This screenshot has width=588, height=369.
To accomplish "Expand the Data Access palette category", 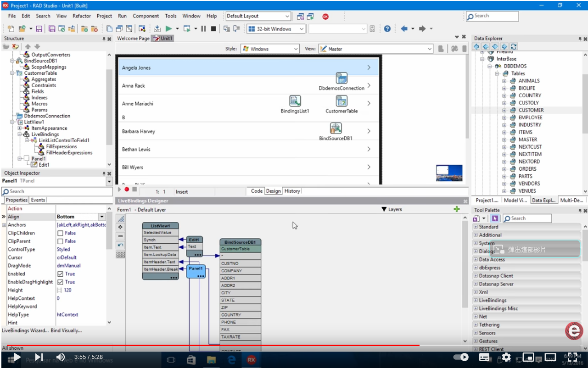I will 476,259.
